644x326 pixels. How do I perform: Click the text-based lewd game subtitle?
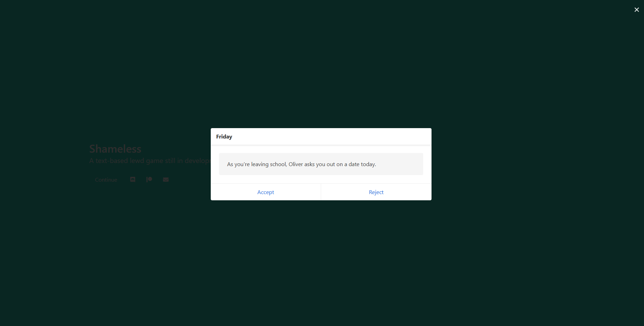pyautogui.click(x=150, y=161)
